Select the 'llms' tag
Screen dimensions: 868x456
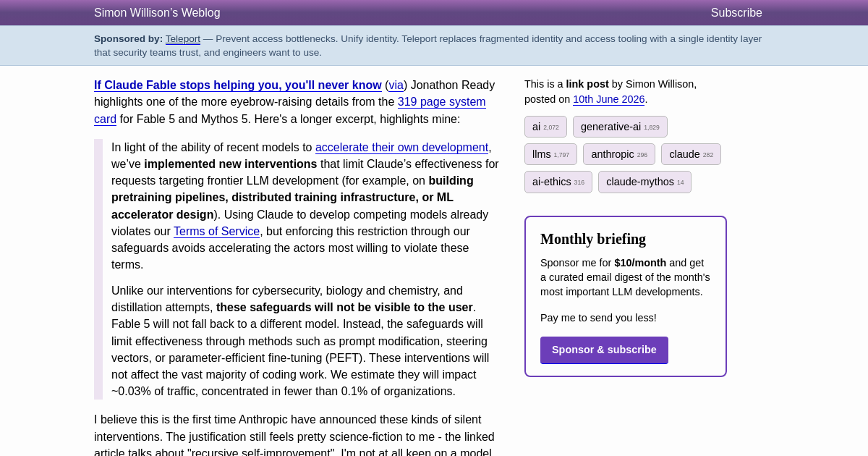(x=550, y=154)
